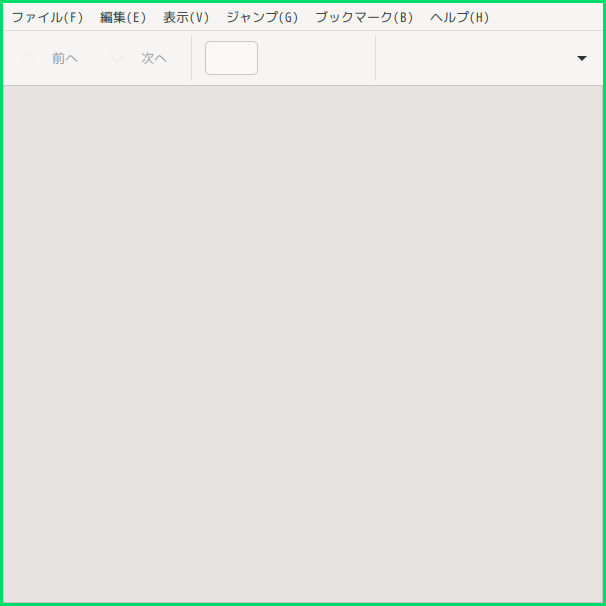Click the empty gray document viewing area
The width and height of the screenshot is (606, 606).
coord(303,344)
